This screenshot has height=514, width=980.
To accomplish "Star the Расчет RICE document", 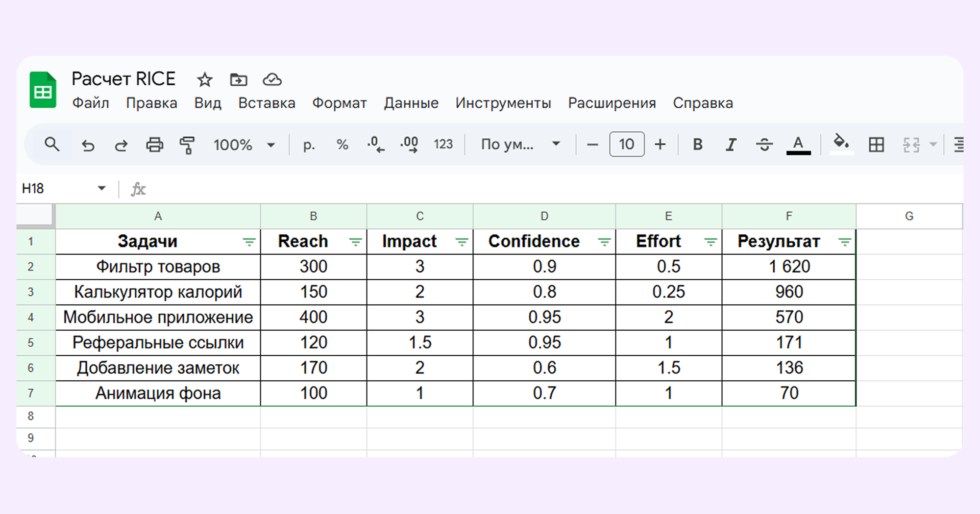I will pos(204,80).
